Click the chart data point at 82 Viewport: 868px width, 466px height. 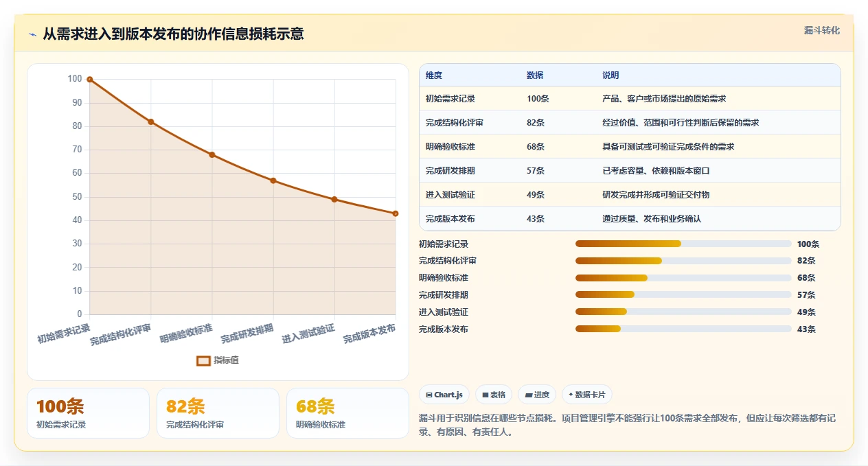coord(151,121)
